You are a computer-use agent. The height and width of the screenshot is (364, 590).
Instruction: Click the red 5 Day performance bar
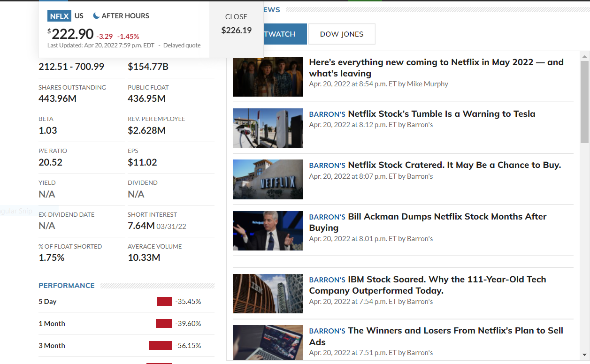click(164, 302)
